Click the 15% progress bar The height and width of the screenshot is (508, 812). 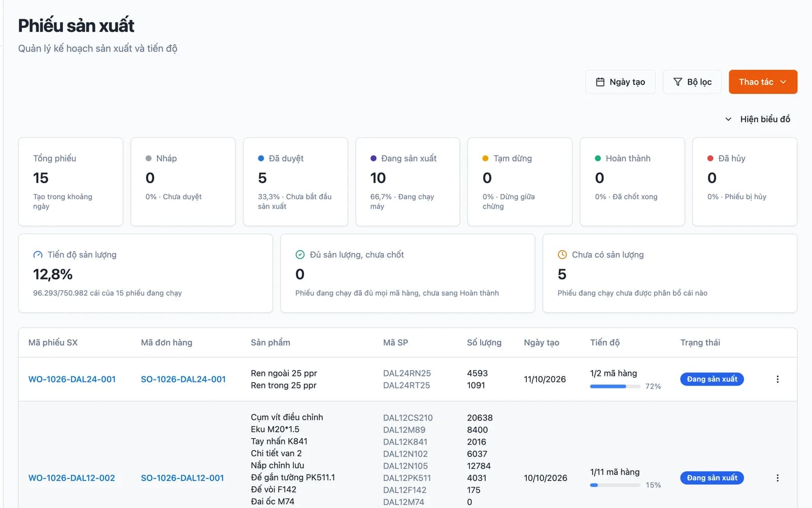pyautogui.click(x=615, y=485)
